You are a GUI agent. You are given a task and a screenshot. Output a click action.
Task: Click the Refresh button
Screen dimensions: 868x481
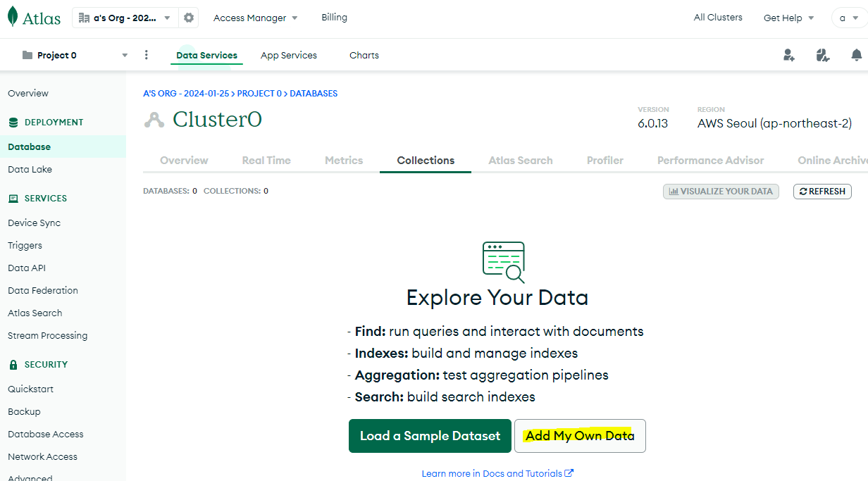822,191
